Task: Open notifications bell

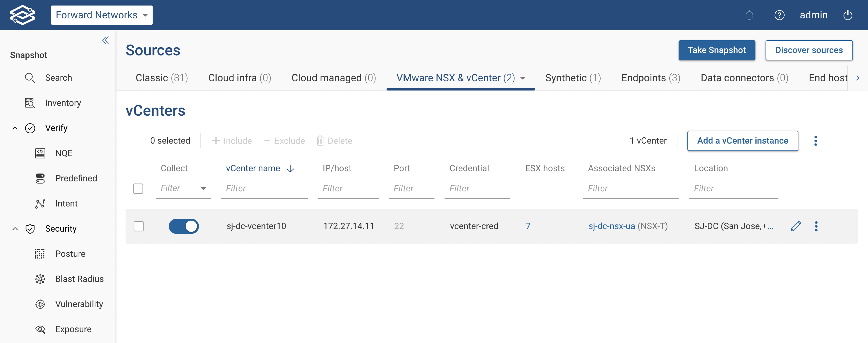Action: click(x=749, y=15)
